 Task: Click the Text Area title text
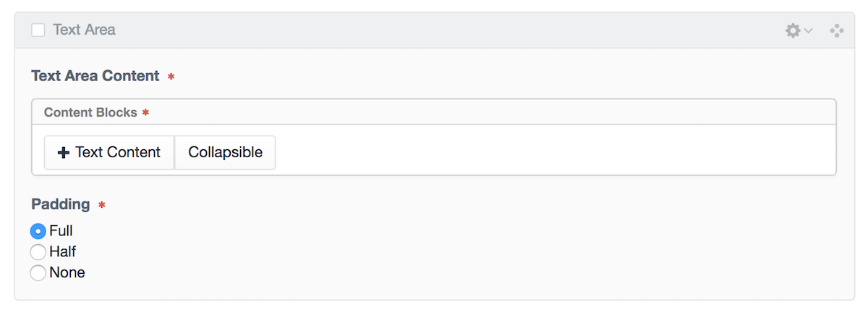[x=84, y=30]
